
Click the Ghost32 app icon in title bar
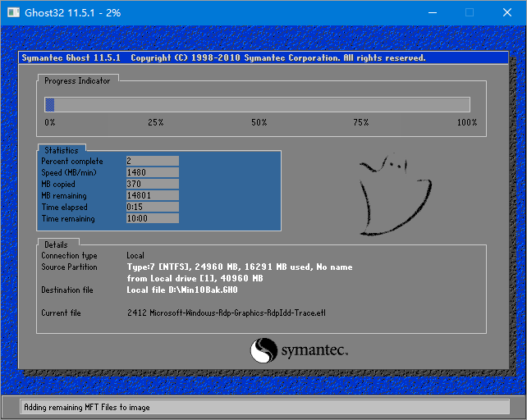(14, 12)
